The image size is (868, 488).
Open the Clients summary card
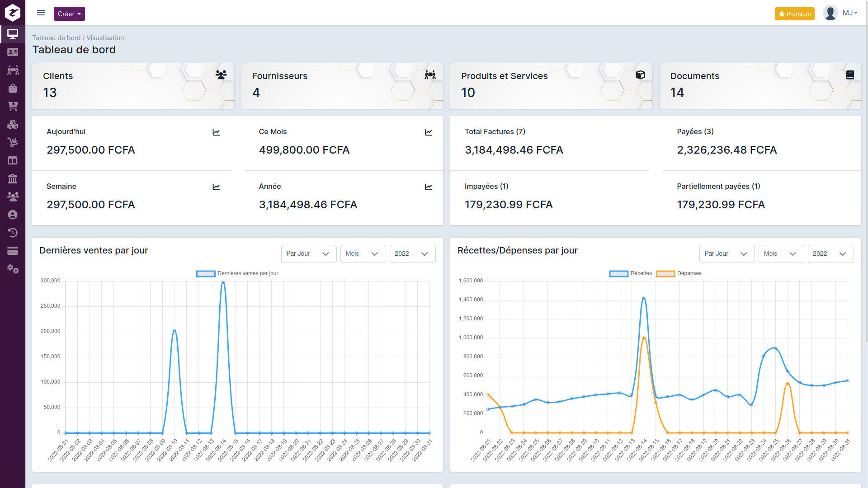(x=133, y=86)
